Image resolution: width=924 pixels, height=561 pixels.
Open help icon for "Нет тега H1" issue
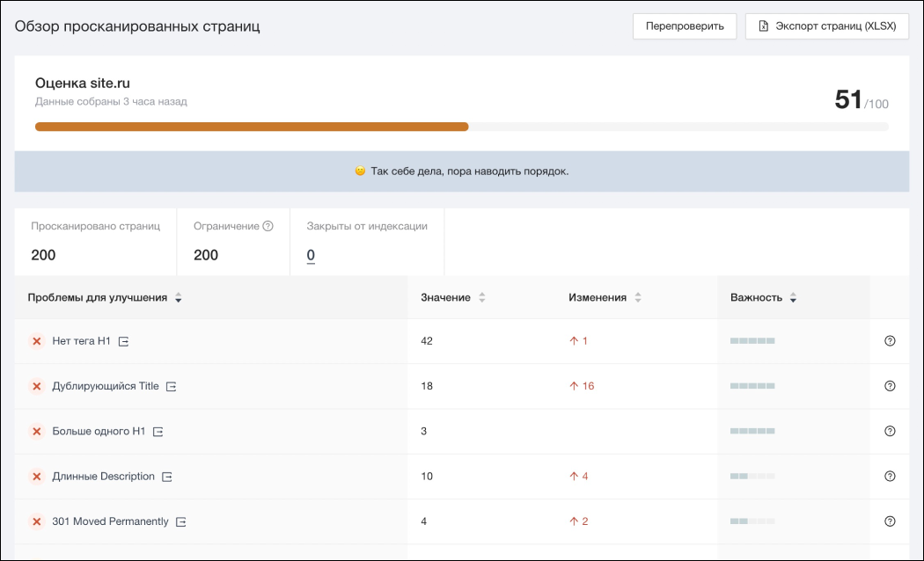[x=889, y=340]
